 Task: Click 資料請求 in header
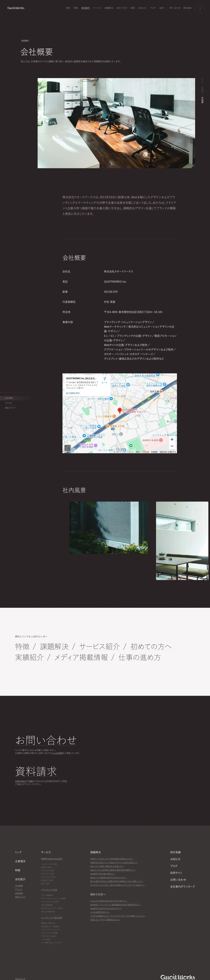[188, 8]
